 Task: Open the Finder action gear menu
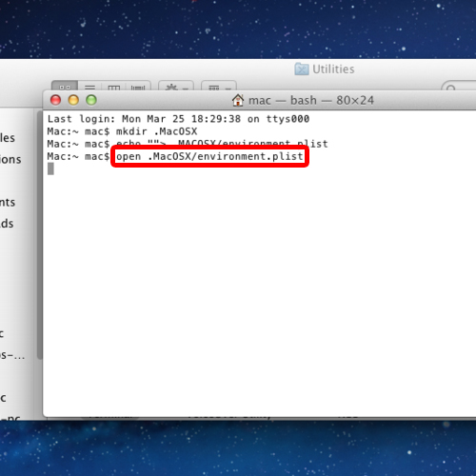[176, 87]
